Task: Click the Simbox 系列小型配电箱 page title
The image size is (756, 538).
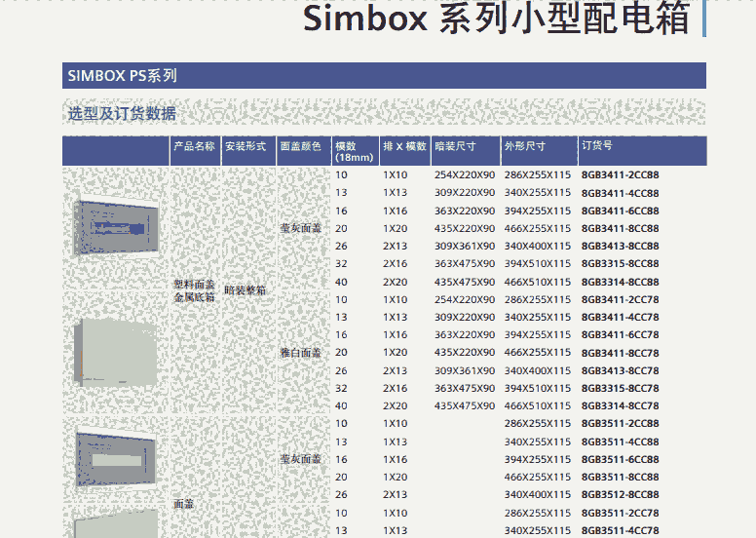Action: [497, 19]
